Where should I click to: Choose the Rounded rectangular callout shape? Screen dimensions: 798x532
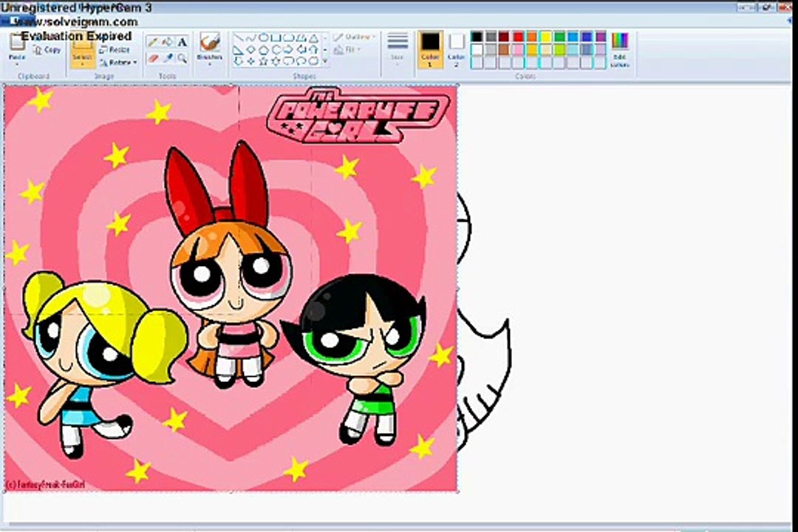click(x=289, y=61)
